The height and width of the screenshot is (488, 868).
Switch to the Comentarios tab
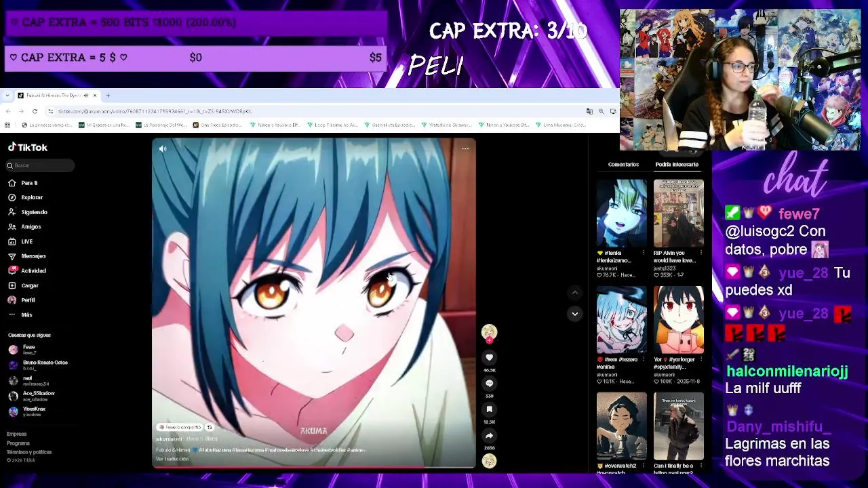point(623,165)
